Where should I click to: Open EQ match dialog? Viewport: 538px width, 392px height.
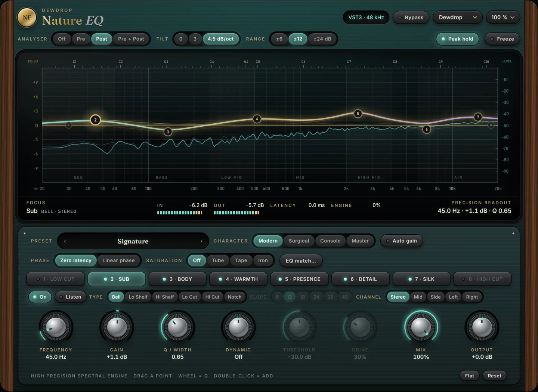point(301,261)
